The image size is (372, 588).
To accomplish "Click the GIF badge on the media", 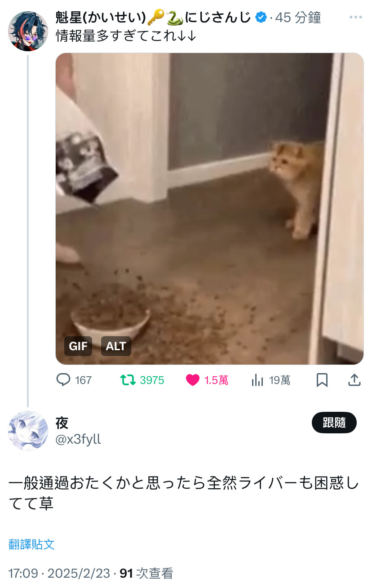I will (78, 346).
